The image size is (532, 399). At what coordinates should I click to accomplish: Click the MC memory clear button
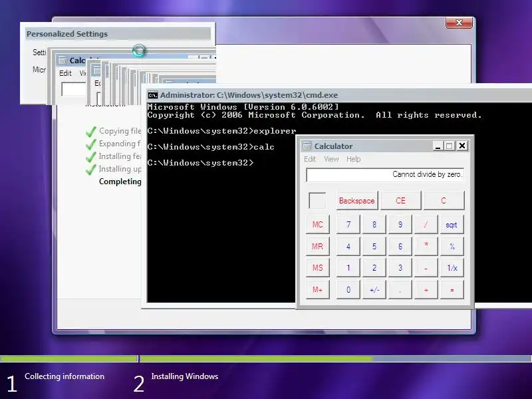[318, 224]
